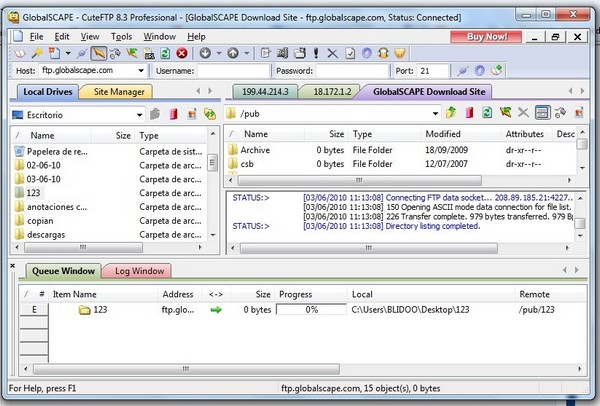Click the green refresh icon in main toolbar
Viewport: 600px width, 406px height.
165,53
